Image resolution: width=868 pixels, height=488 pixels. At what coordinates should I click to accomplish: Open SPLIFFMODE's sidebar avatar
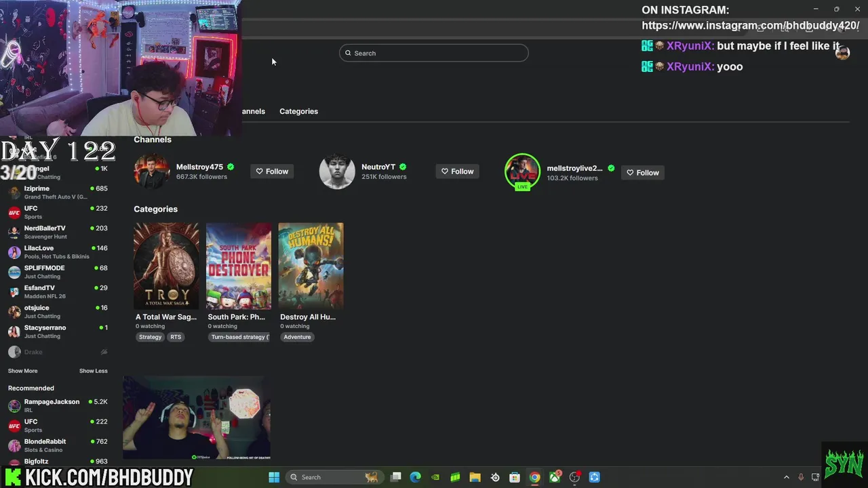tap(14, 272)
